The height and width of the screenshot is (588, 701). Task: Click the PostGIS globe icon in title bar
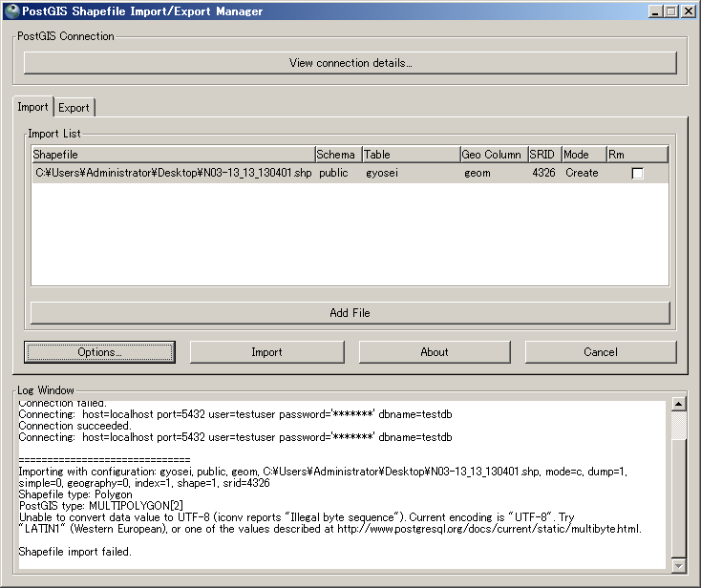pos(11,11)
